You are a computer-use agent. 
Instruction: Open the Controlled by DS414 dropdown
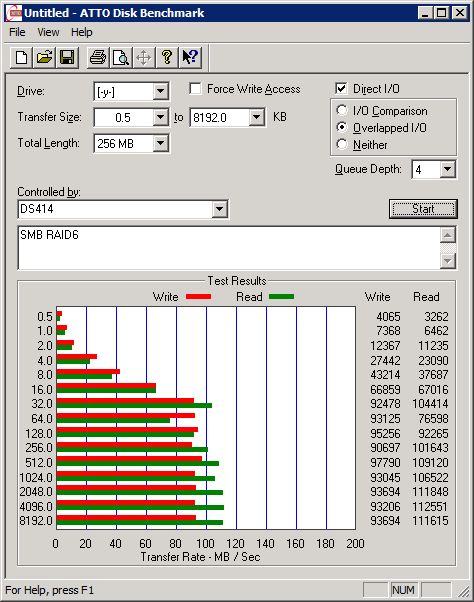[x=219, y=209]
